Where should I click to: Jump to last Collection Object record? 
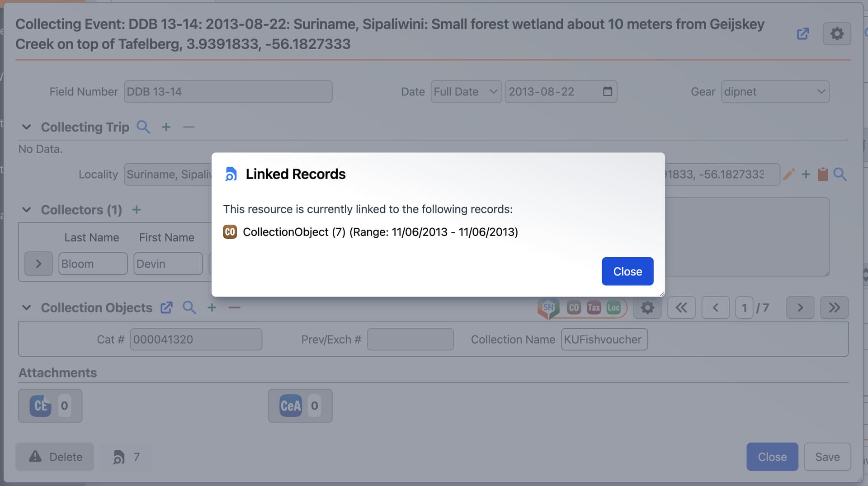[x=834, y=308]
